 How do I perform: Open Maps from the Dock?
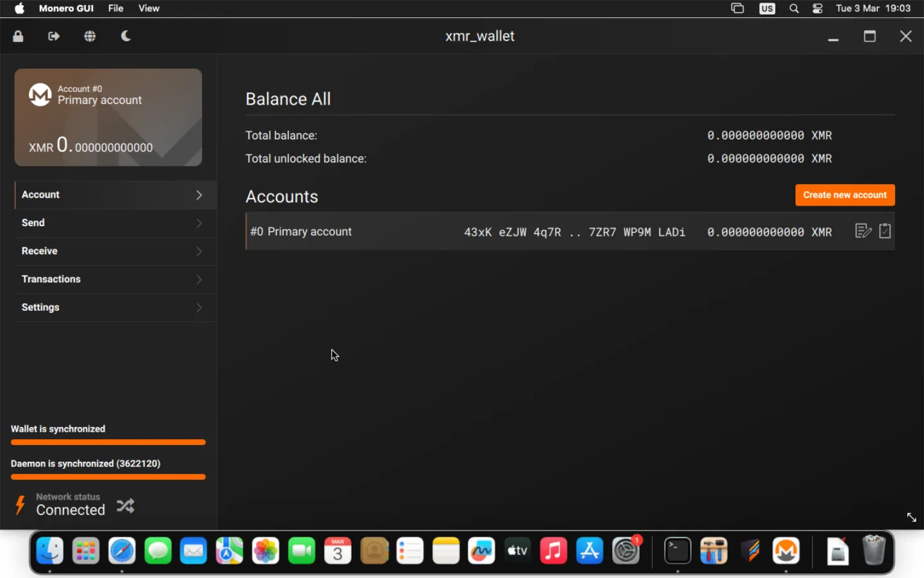coord(230,551)
